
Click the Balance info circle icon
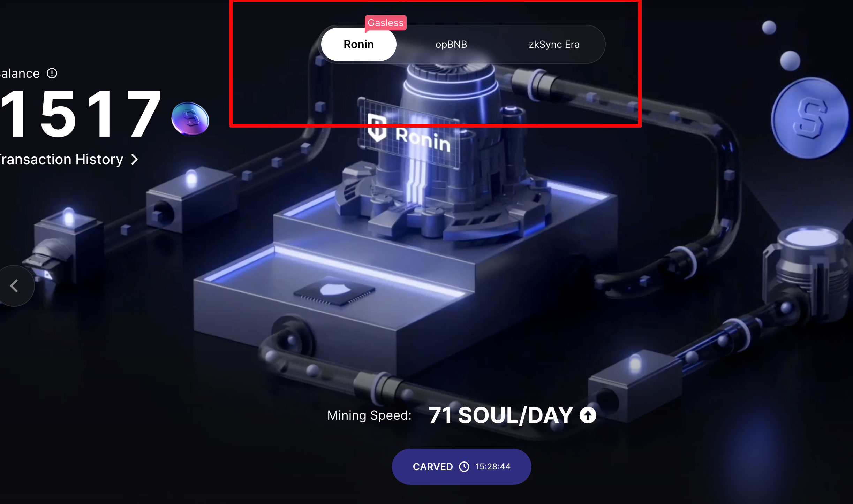[52, 73]
